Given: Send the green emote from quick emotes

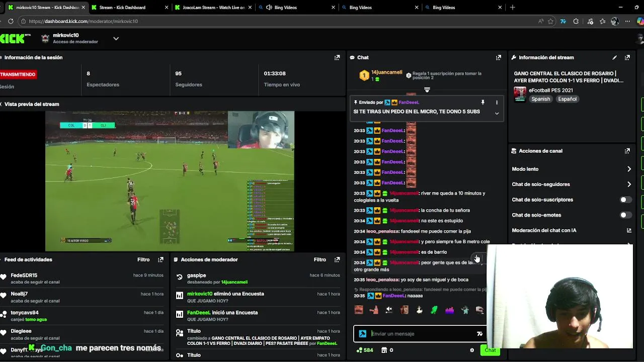Looking at the screenshot, I should 434,310.
